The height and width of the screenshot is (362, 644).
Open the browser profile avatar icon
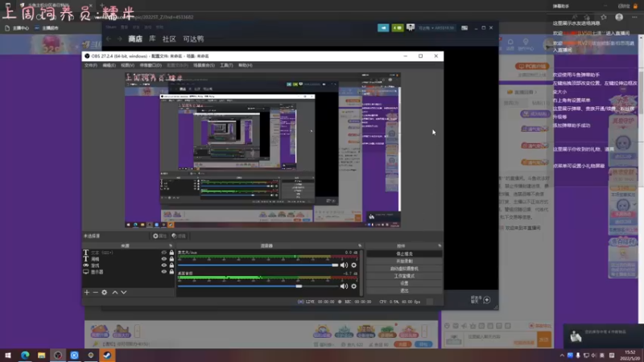tap(619, 17)
